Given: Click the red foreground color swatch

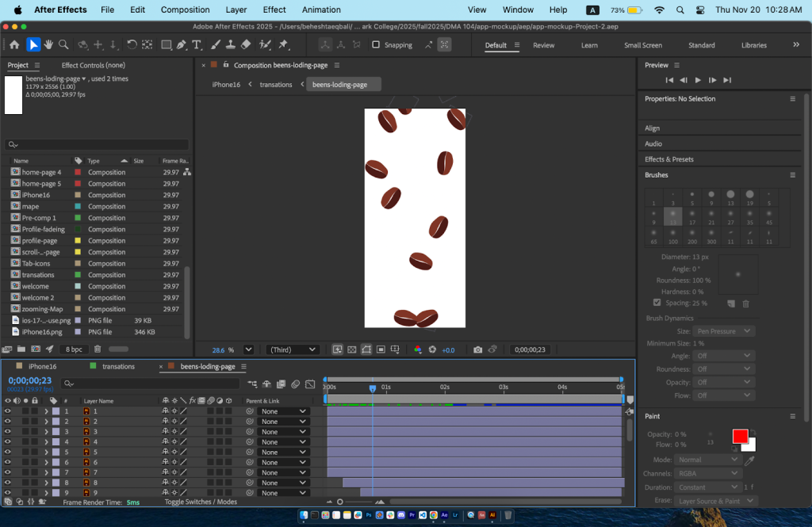Looking at the screenshot, I should (x=739, y=437).
